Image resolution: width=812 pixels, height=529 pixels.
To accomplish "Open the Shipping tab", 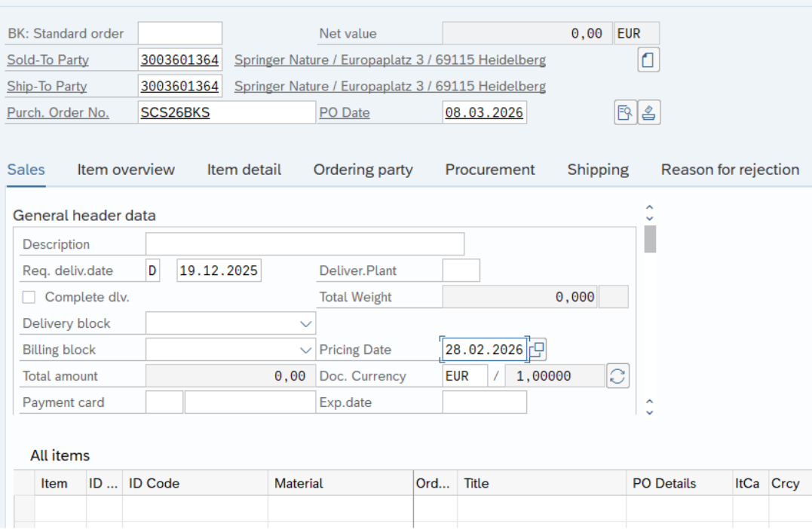I will (598, 170).
